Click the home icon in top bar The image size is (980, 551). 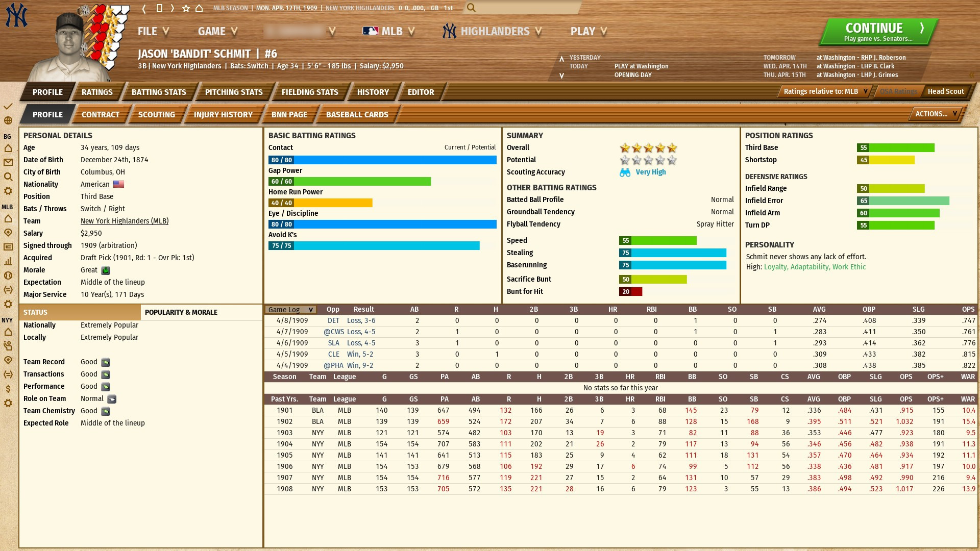click(x=200, y=8)
